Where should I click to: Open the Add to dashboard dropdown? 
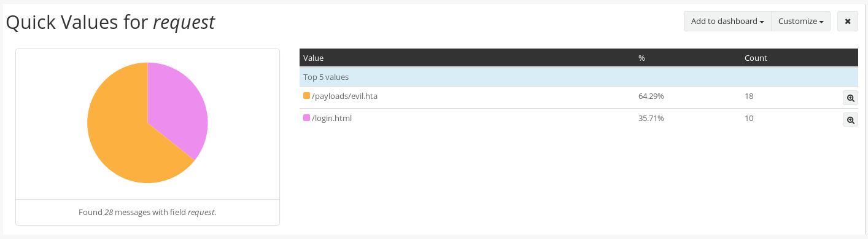pyautogui.click(x=727, y=21)
